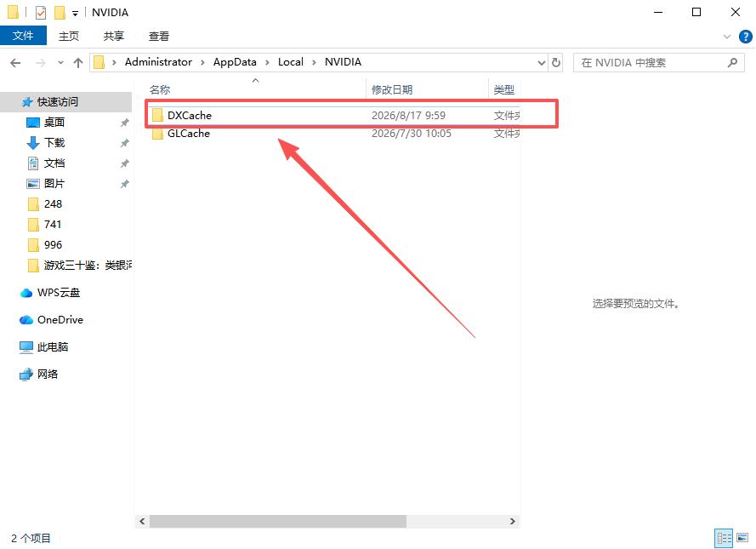Viewport: 756px width, 549px height.
Task: Click horizontal scrollbar right arrow
Action: (x=512, y=521)
